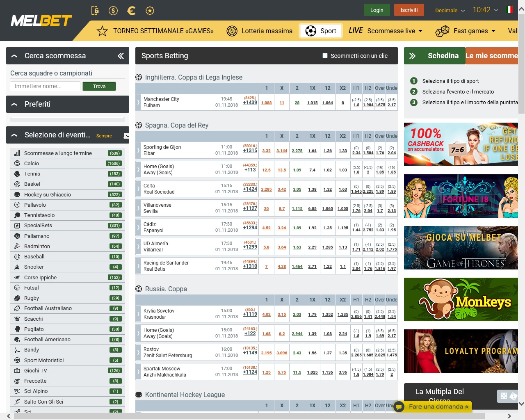Image resolution: width=525 pixels, height=420 pixels.
Task: Click the Login button
Action: [377, 10]
